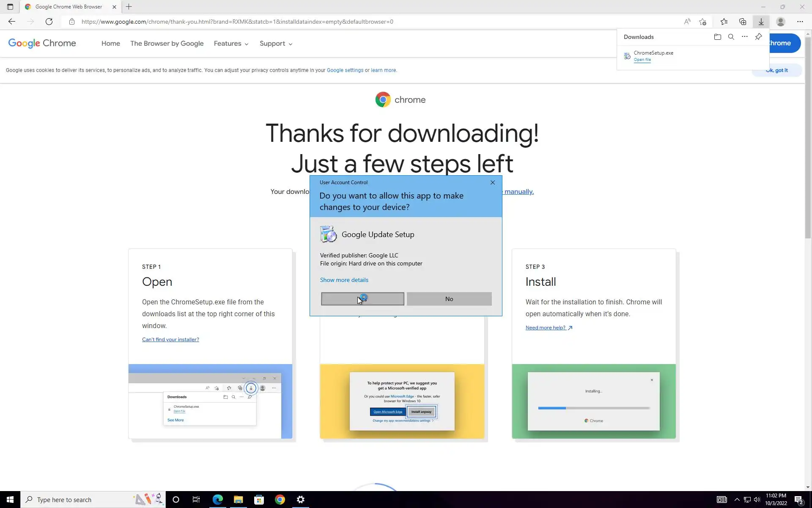Open Edge Settings and more menu
This screenshot has width=812, height=508.
(800, 22)
